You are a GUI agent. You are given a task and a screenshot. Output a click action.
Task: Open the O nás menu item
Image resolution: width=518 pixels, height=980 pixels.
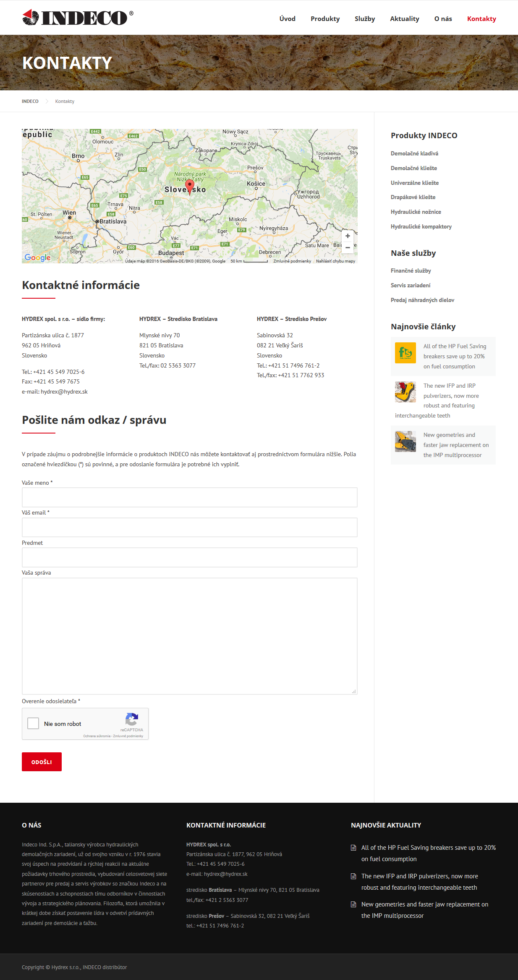pyautogui.click(x=443, y=18)
